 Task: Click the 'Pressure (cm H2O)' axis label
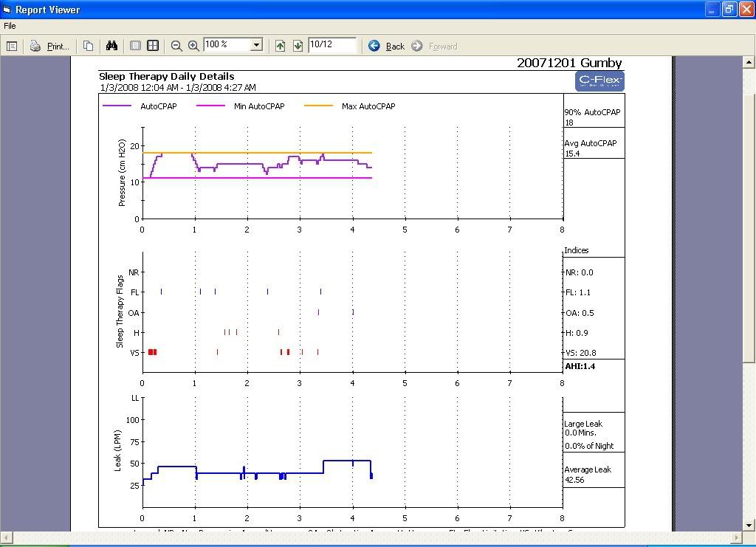(x=122, y=173)
